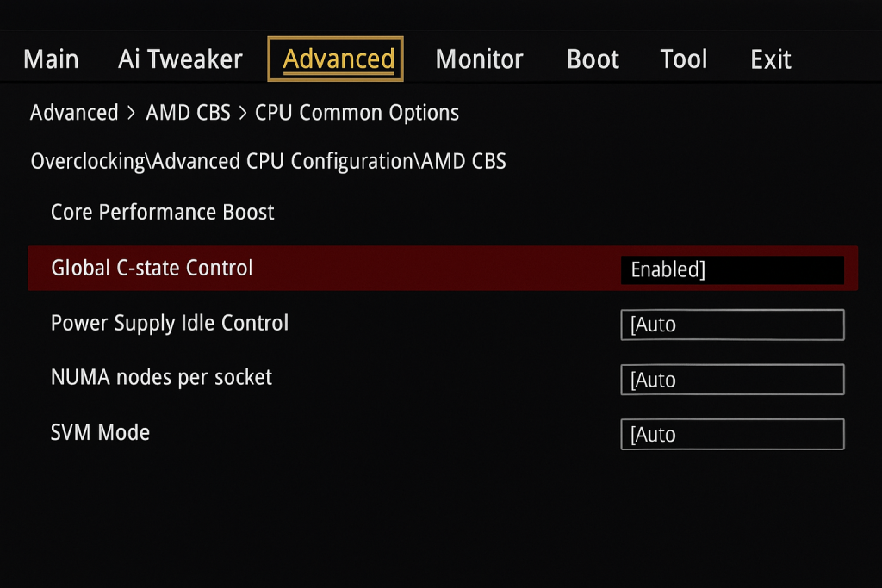Screen dimensions: 882x588
Task: Click the CPU Common Options breadcrumb
Action: (x=357, y=113)
